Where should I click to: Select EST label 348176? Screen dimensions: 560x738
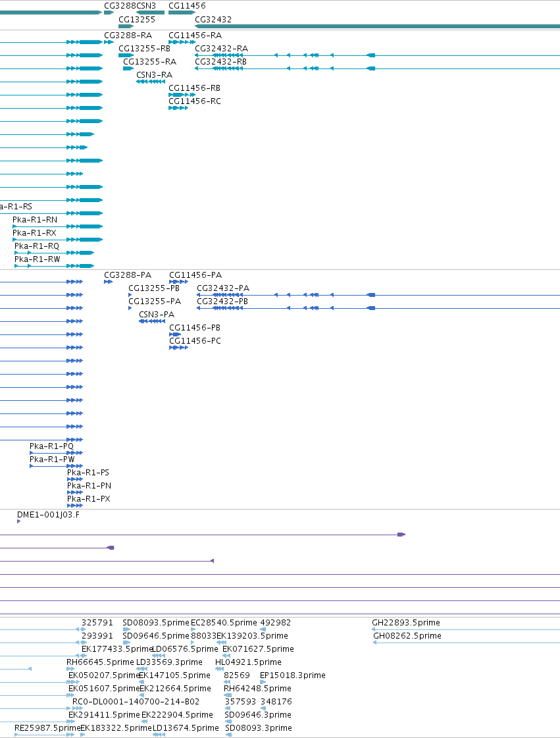[276, 702]
